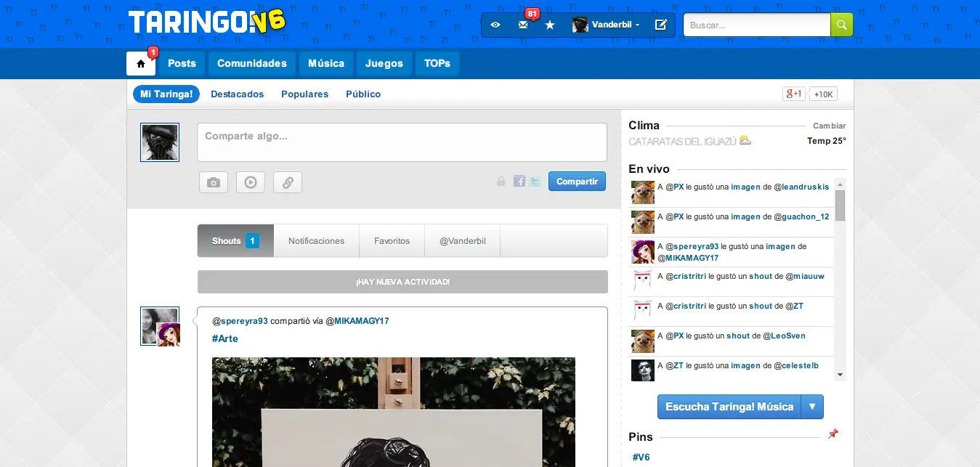Attach a photo with the camera icon
Screen dimensions: 980x467
click(x=214, y=182)
